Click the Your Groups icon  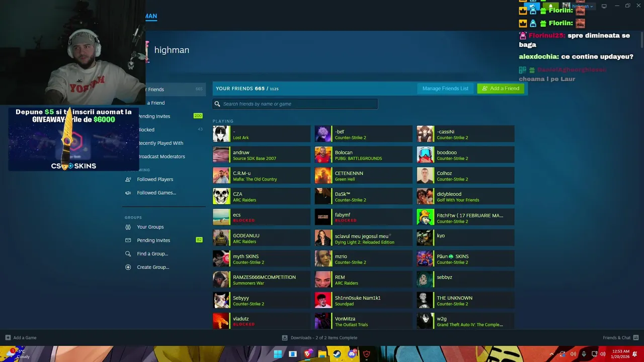click(128, 227)
